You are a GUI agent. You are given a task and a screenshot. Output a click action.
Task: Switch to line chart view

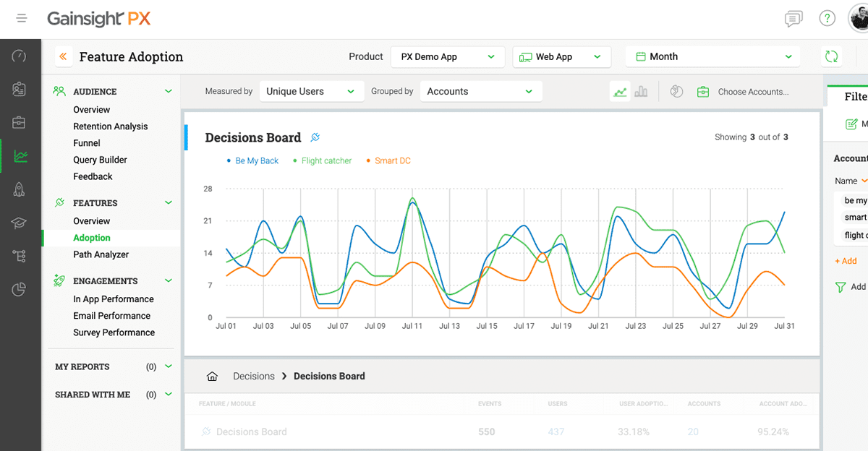620,92
